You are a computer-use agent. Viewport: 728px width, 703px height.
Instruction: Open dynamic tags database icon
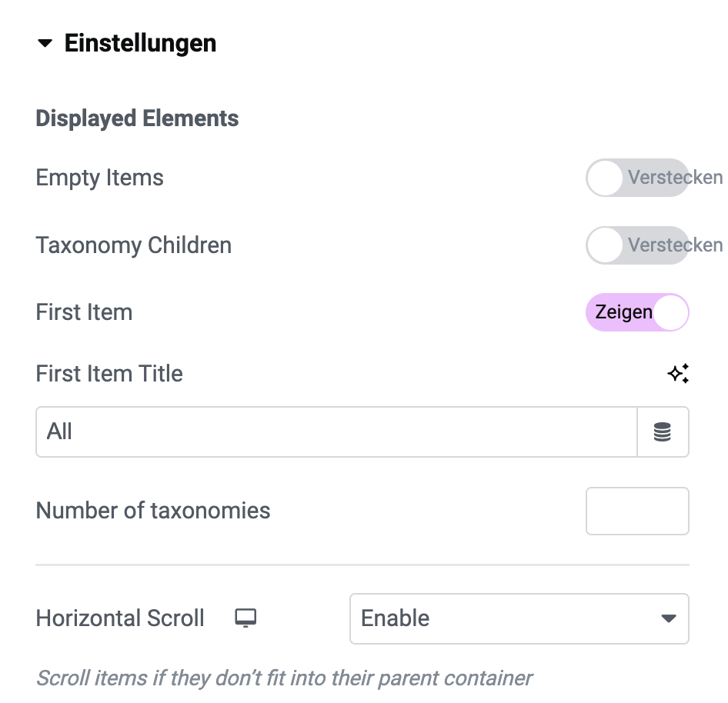663,432
